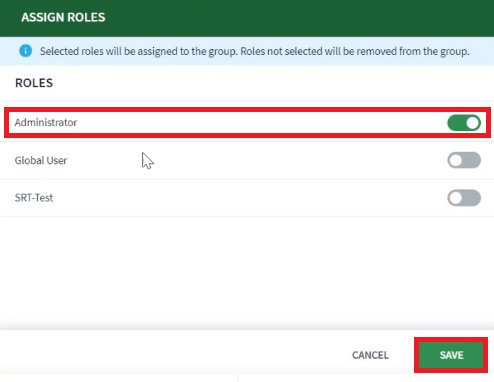Screen dimensions: 494x382
Task: Cancel the Assign Roles dialog
Action: (370, 355)
